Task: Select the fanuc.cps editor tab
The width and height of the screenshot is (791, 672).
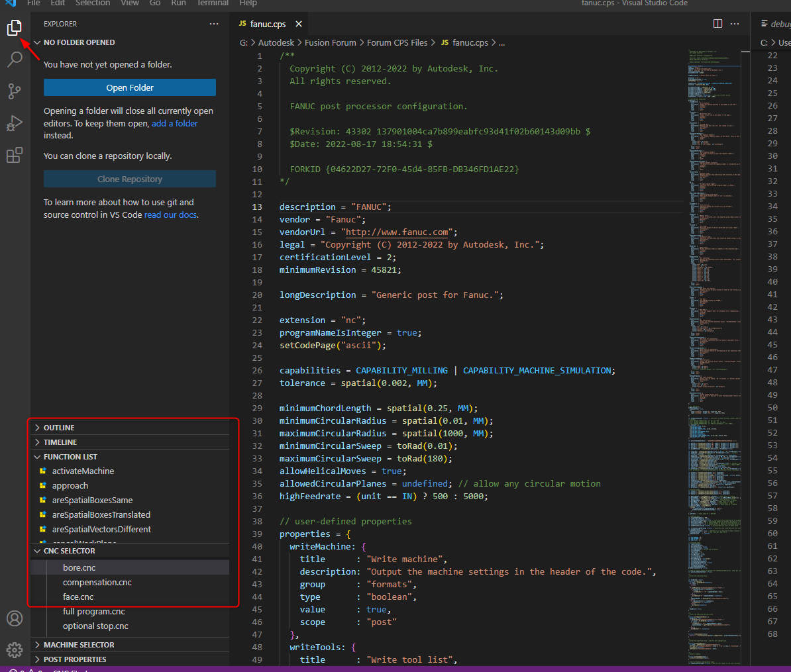Action: [268, 24]
